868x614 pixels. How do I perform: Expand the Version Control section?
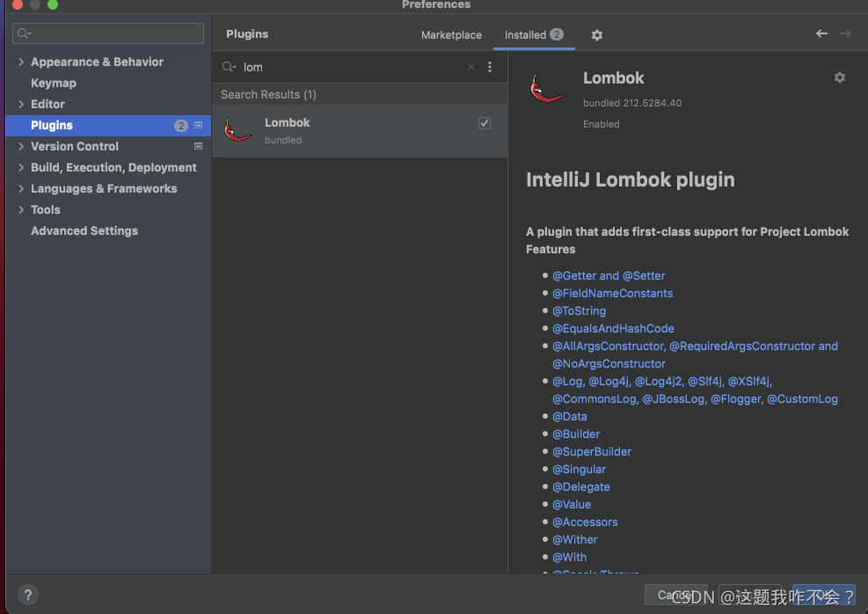point(21,146)
